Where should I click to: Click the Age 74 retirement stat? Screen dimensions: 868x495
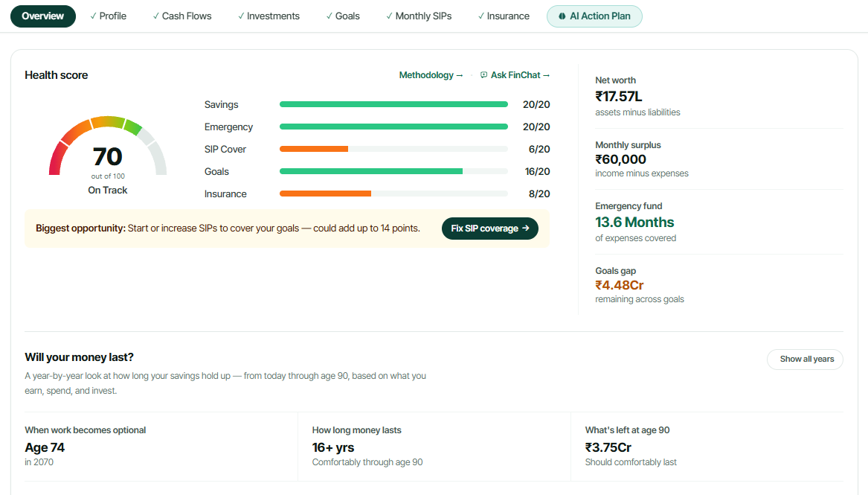point(45,447)
